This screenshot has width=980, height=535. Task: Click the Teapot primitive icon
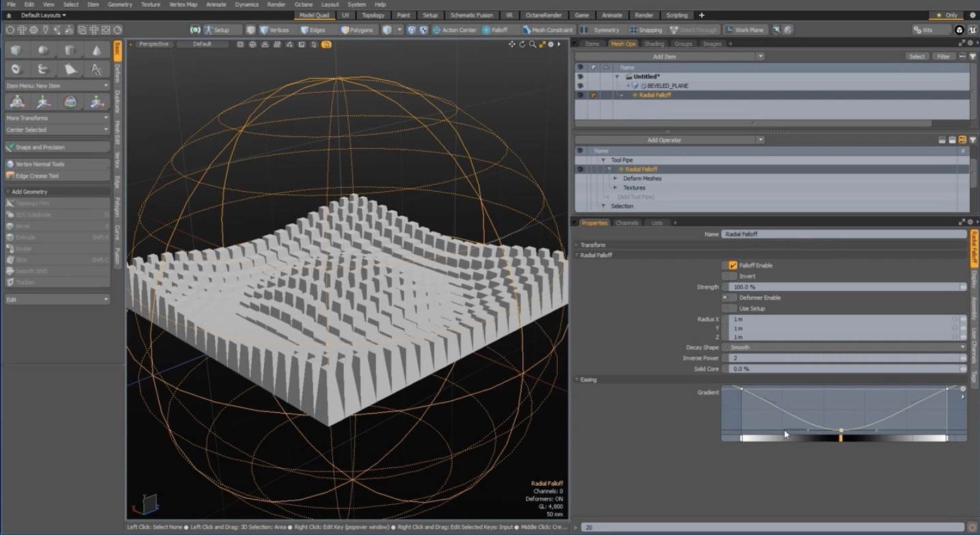pyautogui.click(x=70, y=69)
